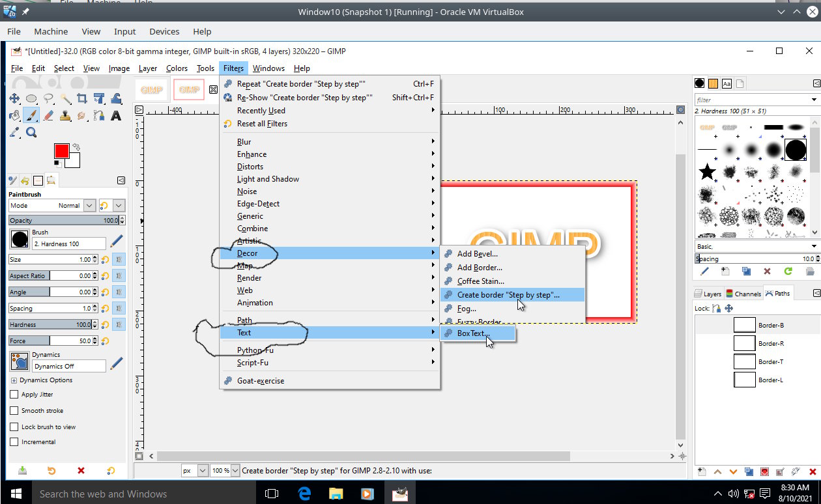The height and width of the screenshot is (504, 821).
Task: Select the Crop tool
Action: [82, 99]
